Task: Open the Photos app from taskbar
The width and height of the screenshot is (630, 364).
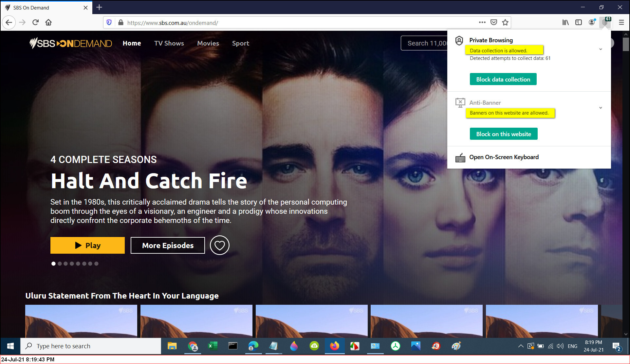Action: tap(416, 346)
